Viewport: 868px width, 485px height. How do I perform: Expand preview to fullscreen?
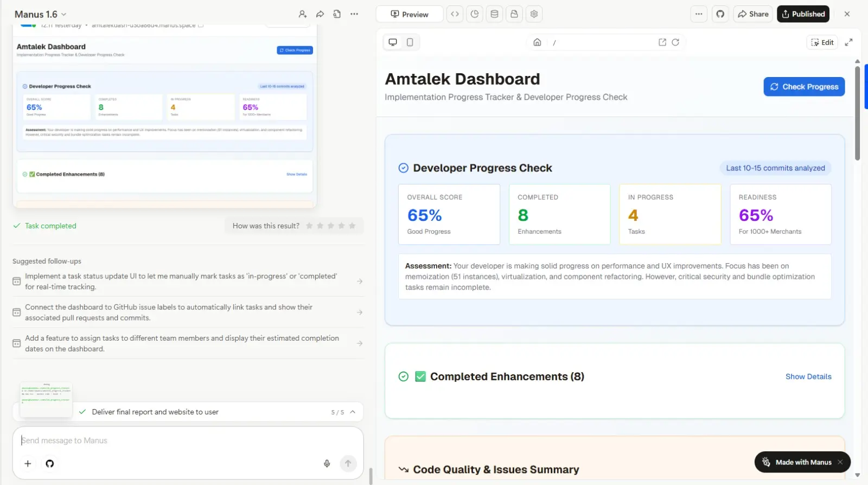point(848,42)
